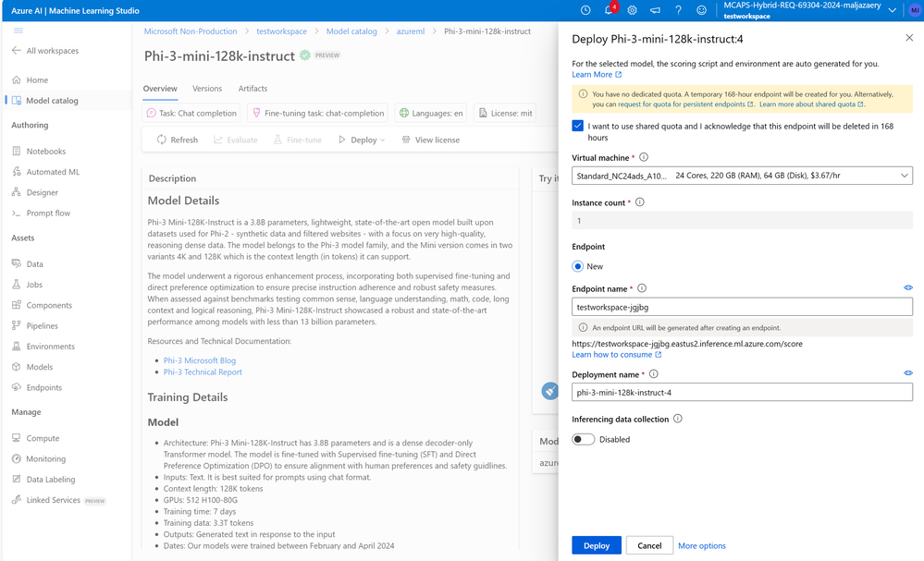The width and height of the screenshot is (924, 561).
Task: Click the Linked Services icon
Action: tap(17, 500)
